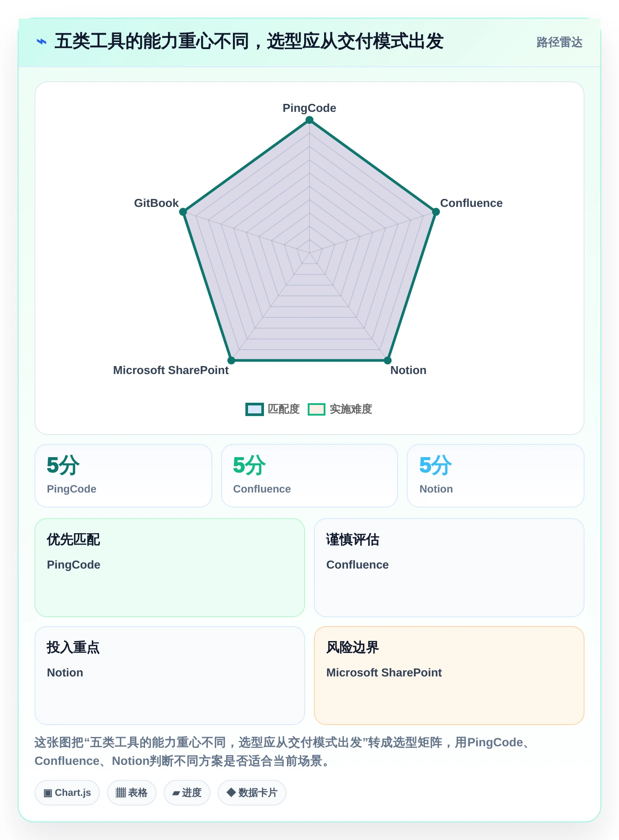Select the Microsoft SharePoint radar vertex point
619x840 pixels.
coord(231,360)
